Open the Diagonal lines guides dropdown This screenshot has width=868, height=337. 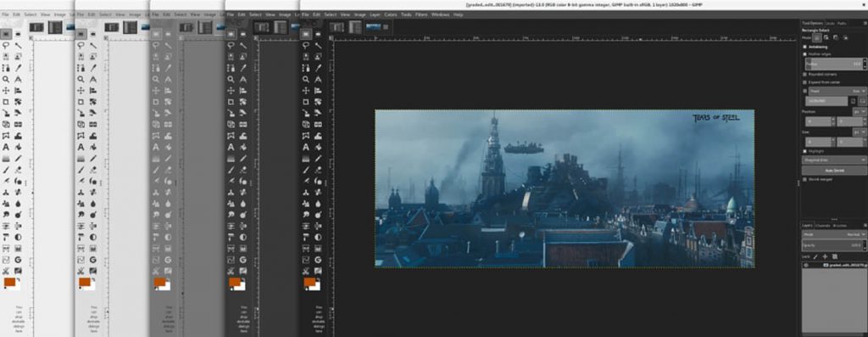(x=834, y=160)
